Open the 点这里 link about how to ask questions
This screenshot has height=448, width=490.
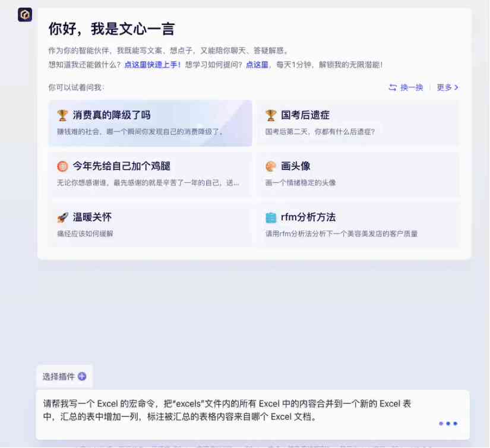(x=257, y=65)
